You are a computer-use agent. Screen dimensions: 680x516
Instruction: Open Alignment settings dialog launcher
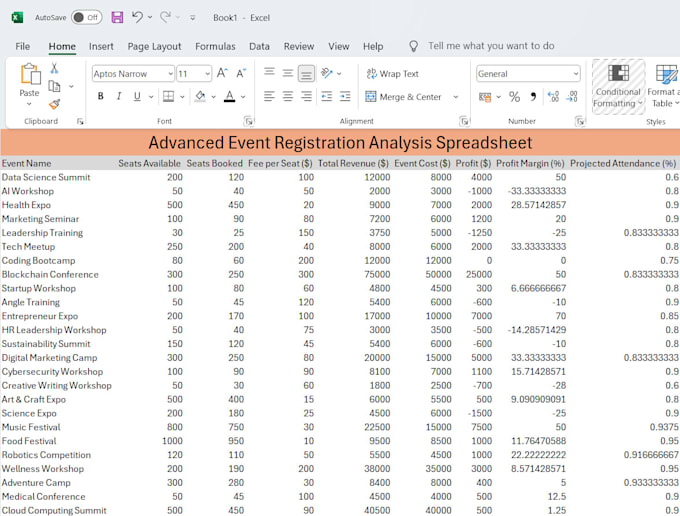[x=464, y=121]
